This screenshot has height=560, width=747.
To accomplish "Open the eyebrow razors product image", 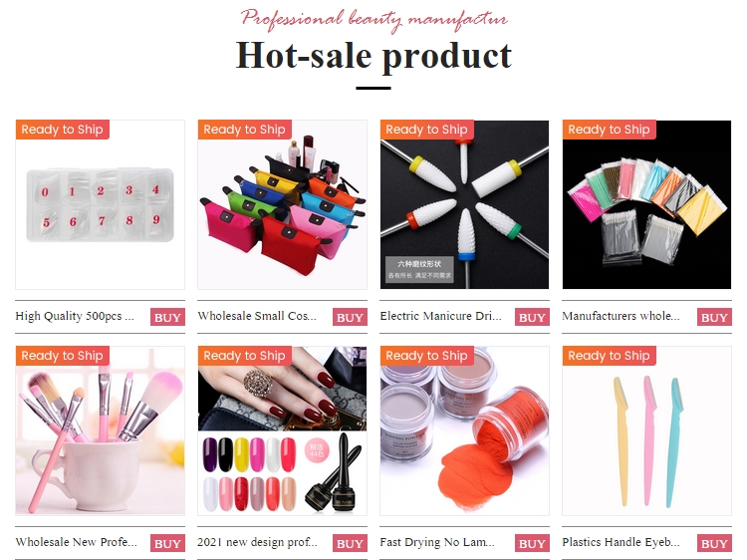I will click(646, 430).
